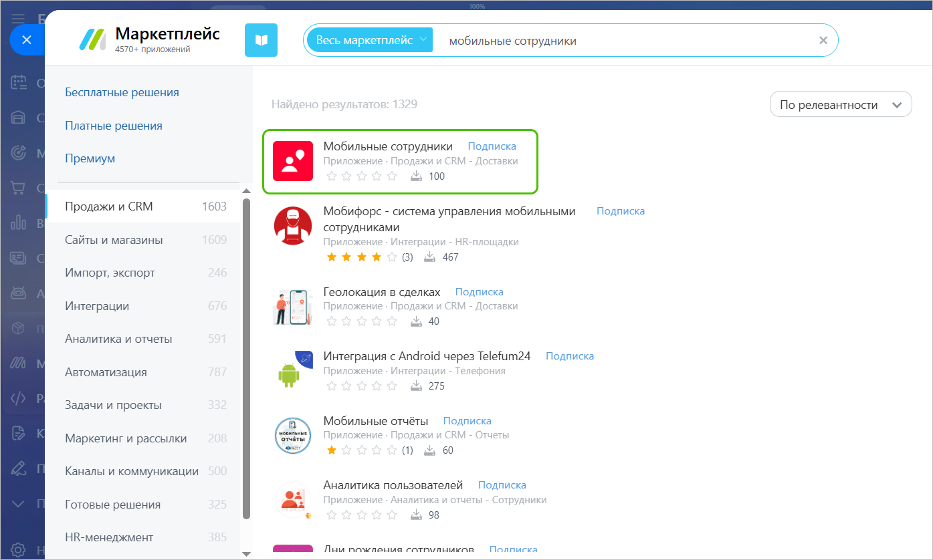Click inside the search text field

[622, 41]
